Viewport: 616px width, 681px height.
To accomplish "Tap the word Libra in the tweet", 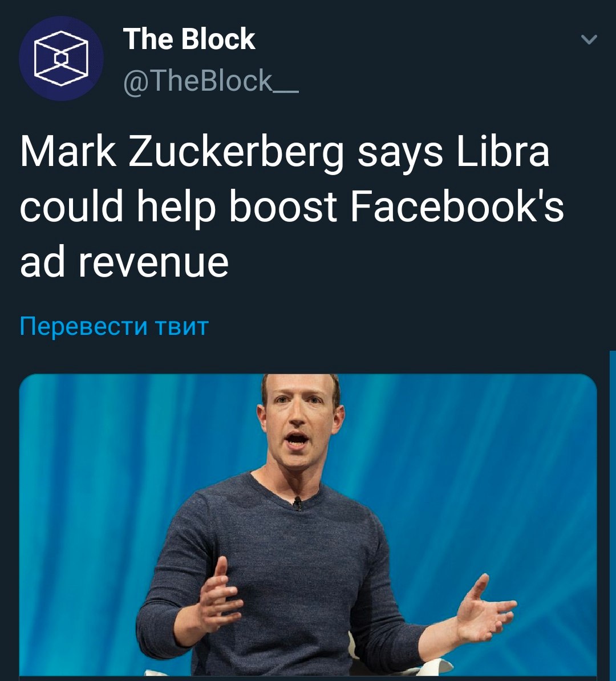I will pos(503,152).
